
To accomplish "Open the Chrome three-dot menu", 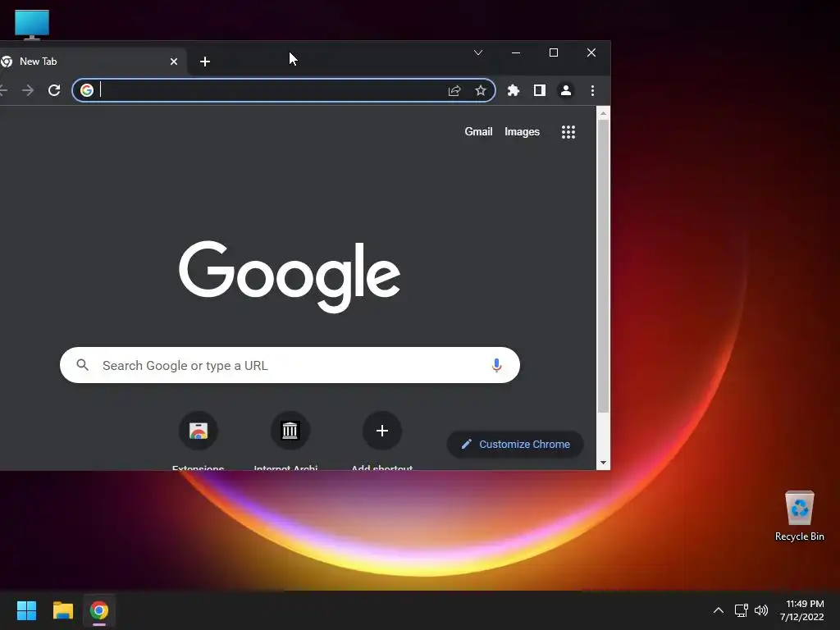I will (592, 90).
